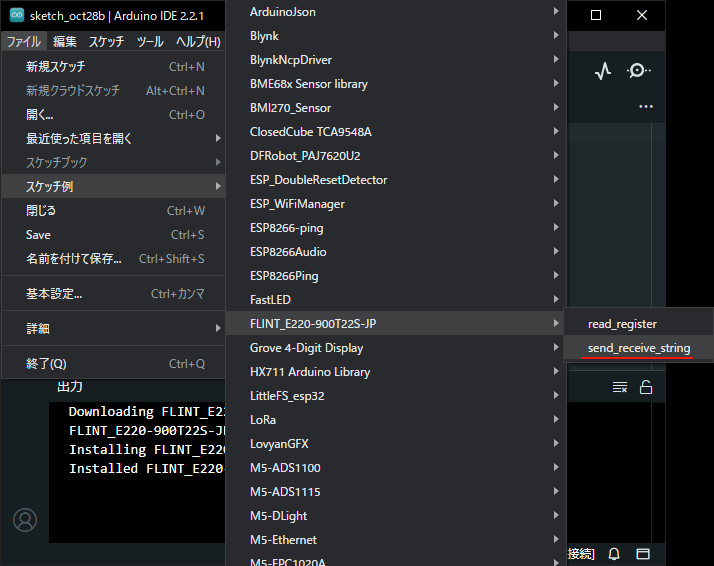Choose 新規スケッチ from File menu
The image size is (714, 566).
[114, 67]
